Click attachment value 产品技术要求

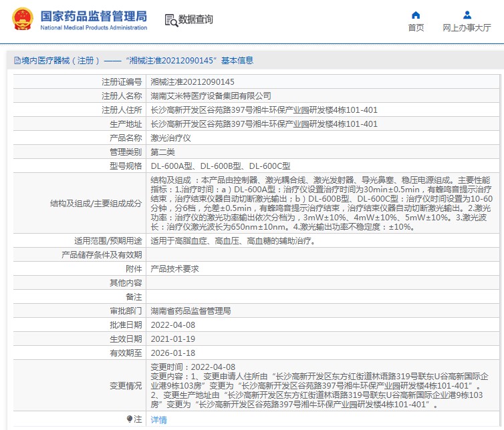point(175,269)
